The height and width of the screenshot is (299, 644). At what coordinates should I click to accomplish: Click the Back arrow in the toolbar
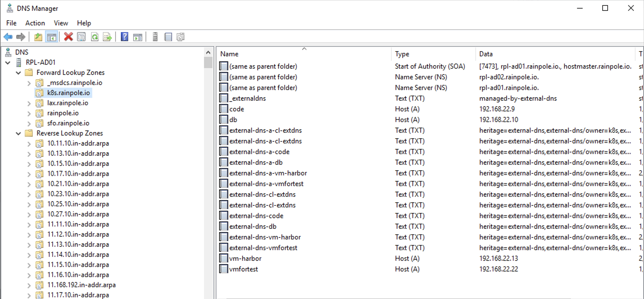click(x=8, y=37)
